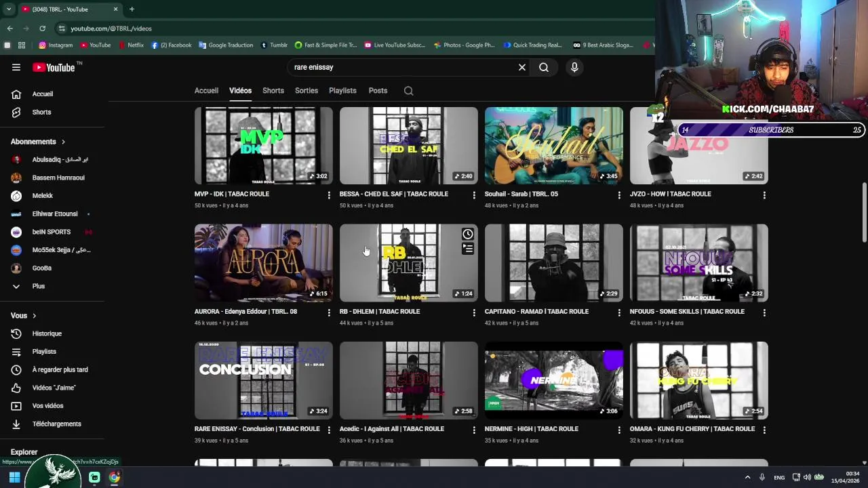
Task: Select the Vidéos channel tab
Action: click(x=240, y=91)
